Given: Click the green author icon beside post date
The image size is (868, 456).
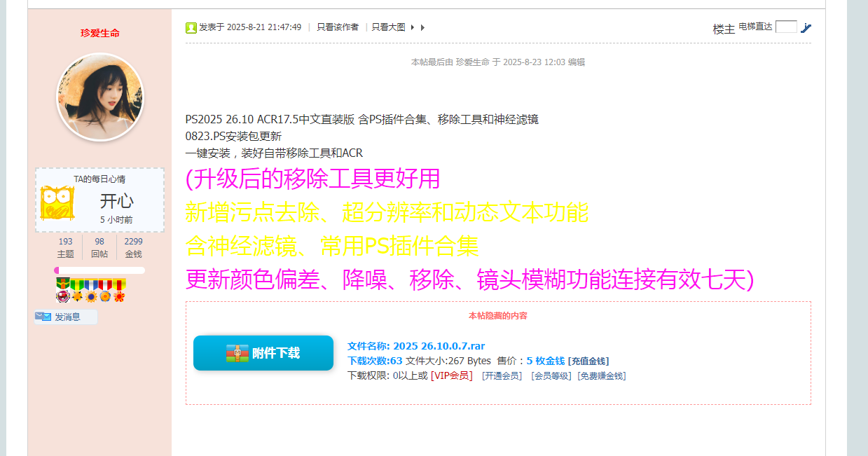Looking at the screenshot, I should coord(191,27).
